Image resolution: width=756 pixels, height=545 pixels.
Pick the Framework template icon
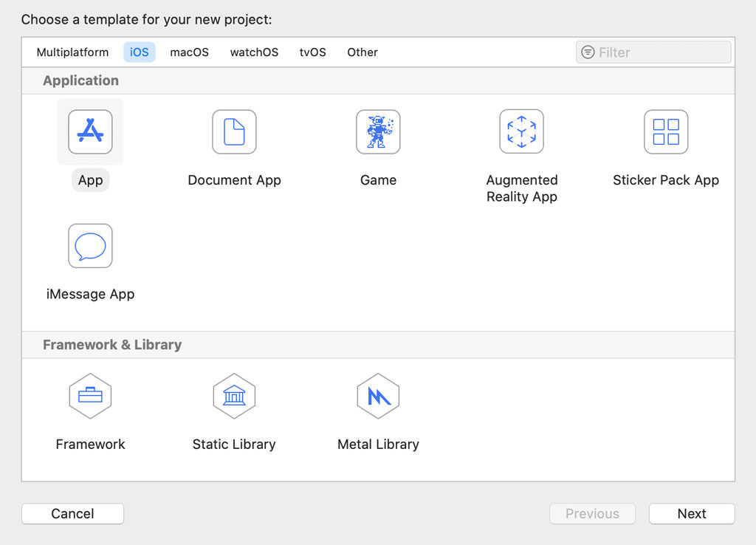point(90,396)
